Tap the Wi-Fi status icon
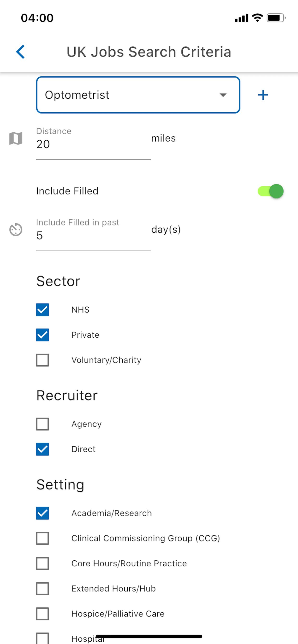The image size is (298, 644). click(x=257, y=18)
